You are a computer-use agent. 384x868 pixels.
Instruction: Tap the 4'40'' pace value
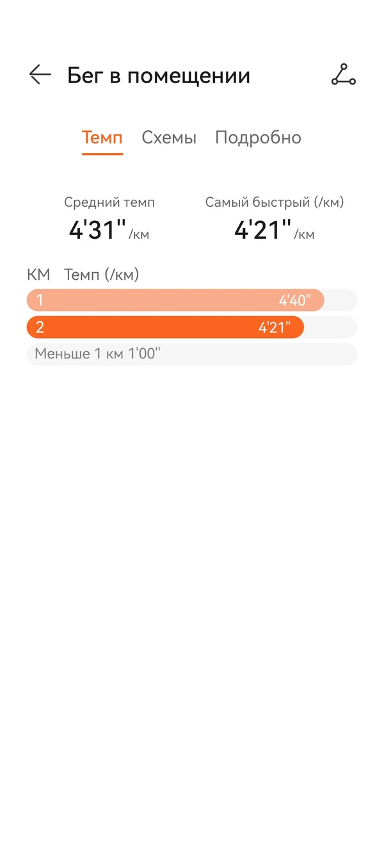(x=294, y=300)
